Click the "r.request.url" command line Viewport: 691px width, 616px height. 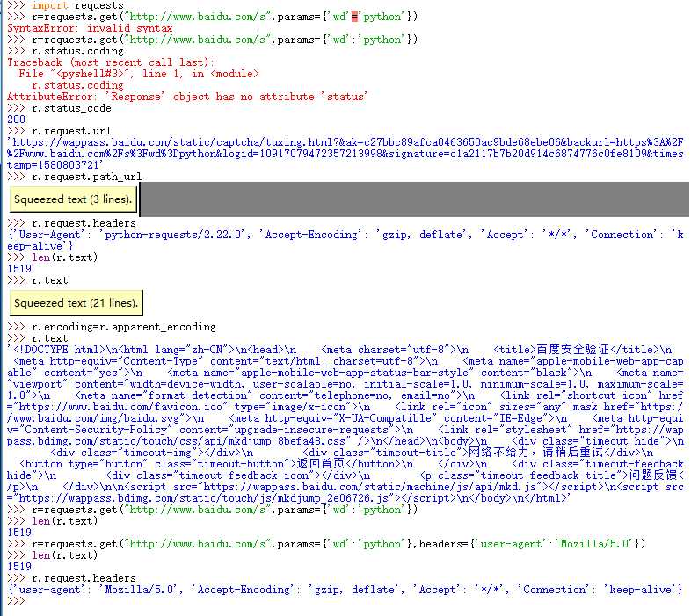pos(71,131)
